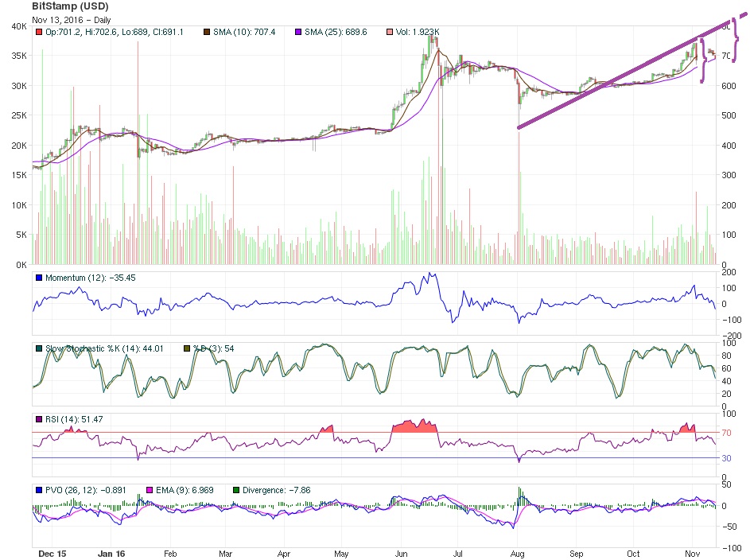
Task: Click the pink Vol legend swatch
Action: click(x=390, y=32)
